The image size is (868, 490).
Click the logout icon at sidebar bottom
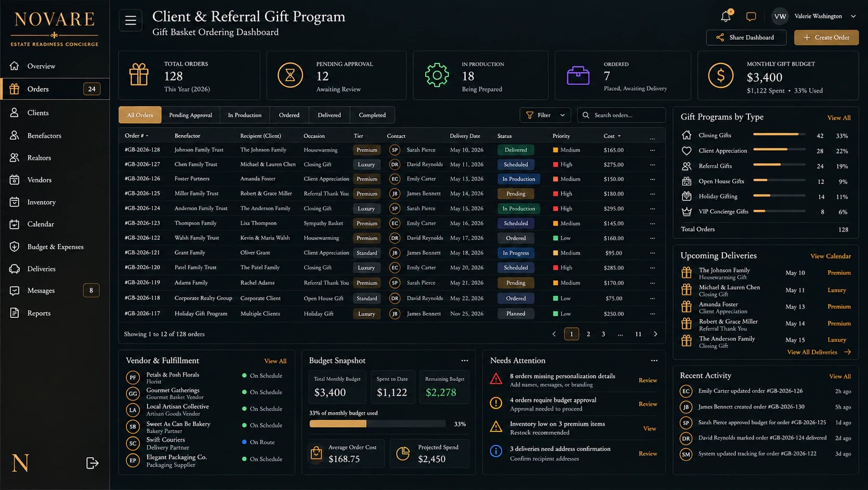pos(92,463)
